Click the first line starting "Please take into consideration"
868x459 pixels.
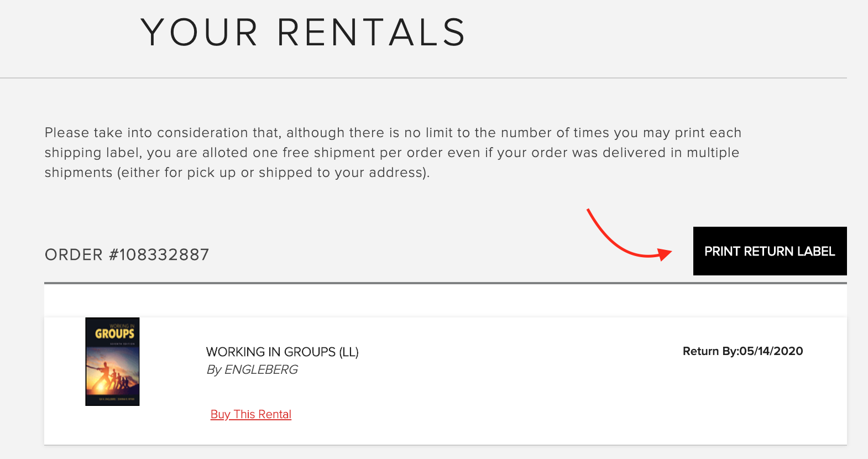pyautogui.click(x=393, y=133)
